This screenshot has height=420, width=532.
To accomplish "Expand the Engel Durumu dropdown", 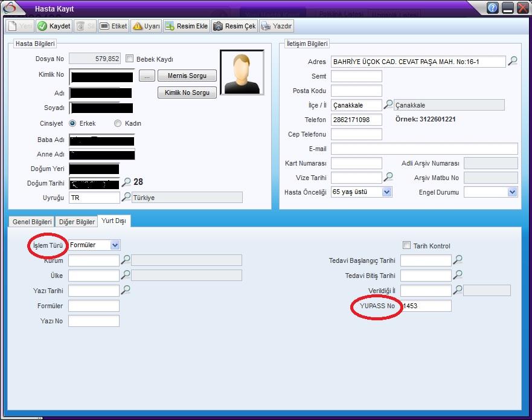I will tap(512, 192).
